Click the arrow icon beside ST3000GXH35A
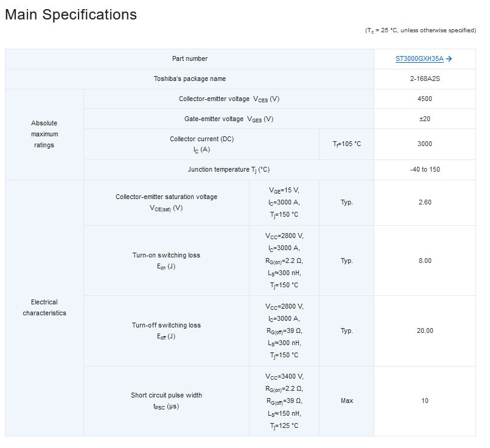The image size is (490, 448). (x=449, y=58)
